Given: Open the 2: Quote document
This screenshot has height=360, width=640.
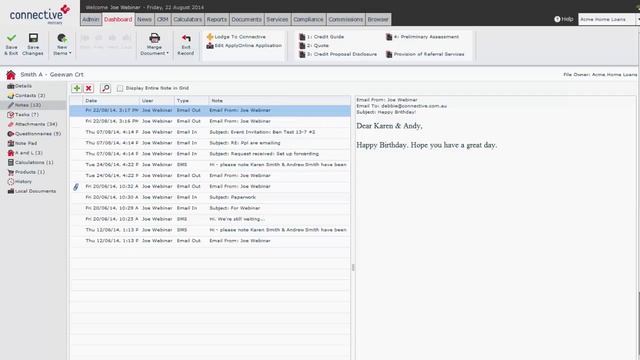Looking at the screenshot, I should click(314, 46).
